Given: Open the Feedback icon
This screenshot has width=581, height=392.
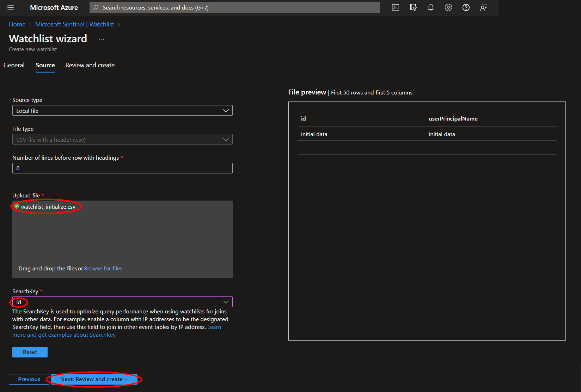Looking at the screenshot, I should (x=484, y=7).
